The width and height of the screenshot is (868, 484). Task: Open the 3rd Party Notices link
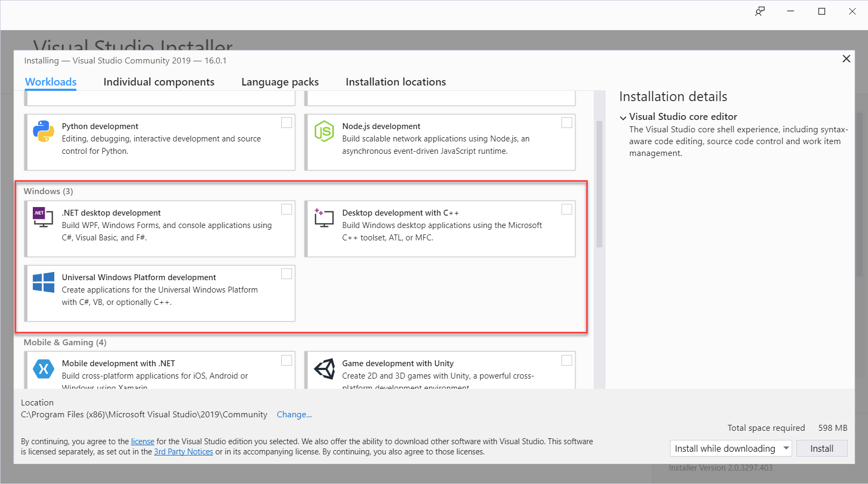(183, 452)
